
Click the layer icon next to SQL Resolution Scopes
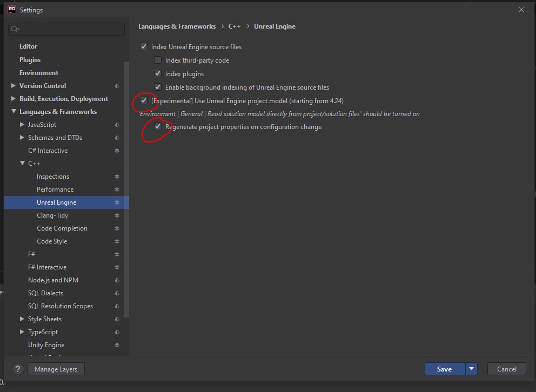(117, 306)
